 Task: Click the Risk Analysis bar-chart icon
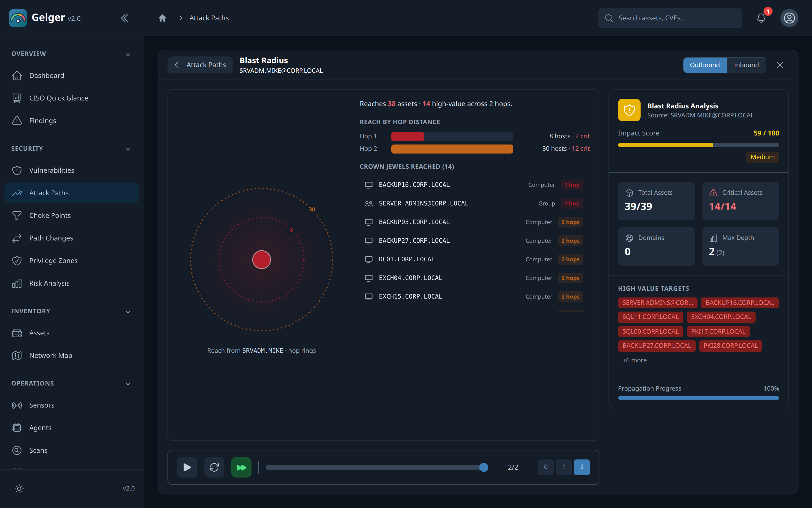pyautogui.click(x=17, y=283)
